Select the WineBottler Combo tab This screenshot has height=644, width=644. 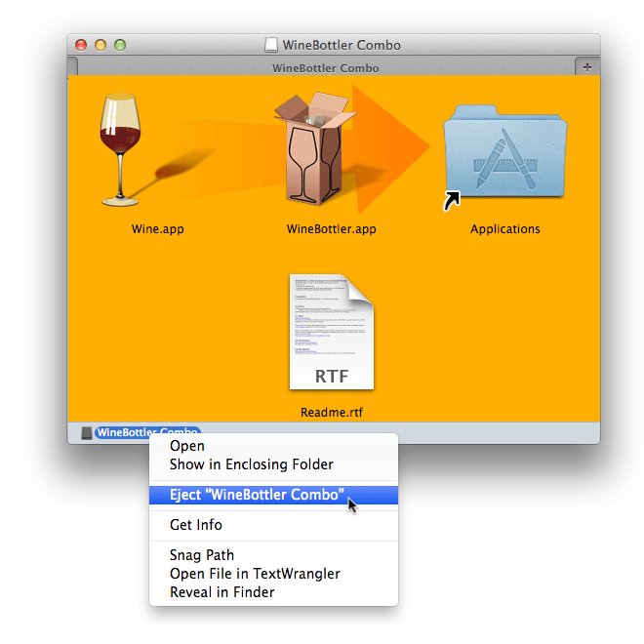(x=325, y=68)
